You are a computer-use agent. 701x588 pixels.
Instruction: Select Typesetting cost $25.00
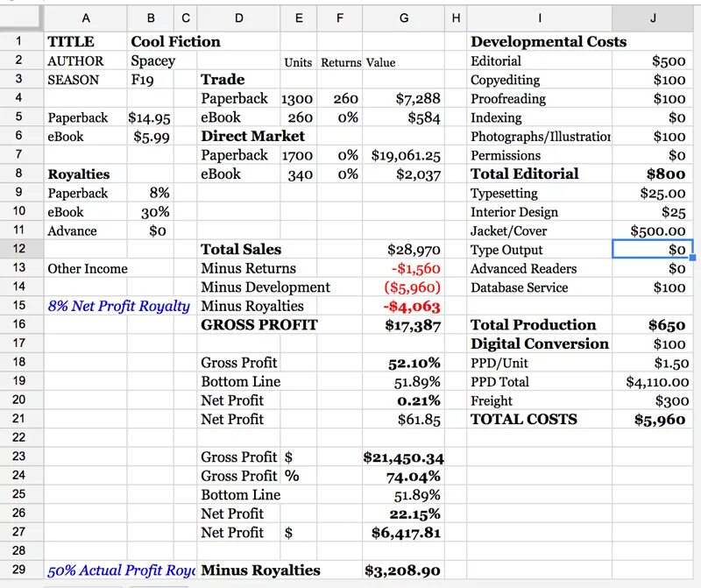tap(652, 193)
